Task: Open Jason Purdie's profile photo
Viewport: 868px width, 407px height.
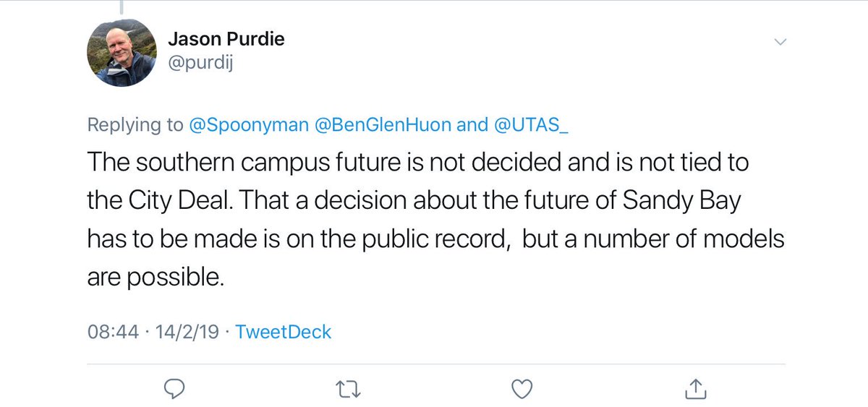Action: tap(122, 53)
